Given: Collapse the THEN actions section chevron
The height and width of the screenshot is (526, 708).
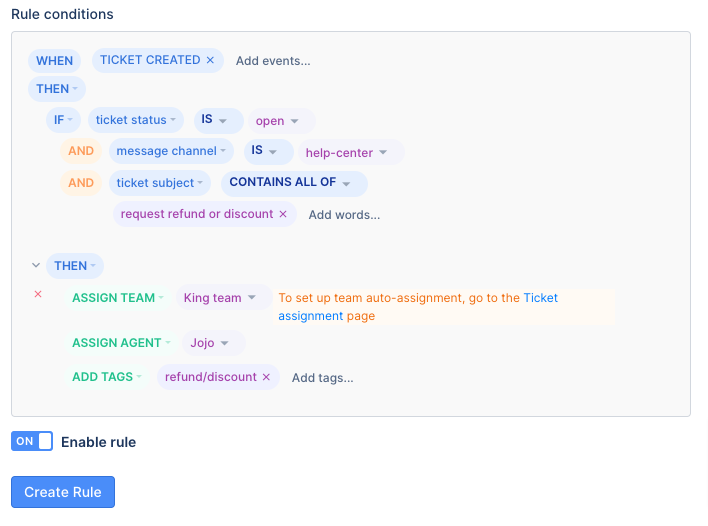Looking at the screenshot, I should [36, 265].
